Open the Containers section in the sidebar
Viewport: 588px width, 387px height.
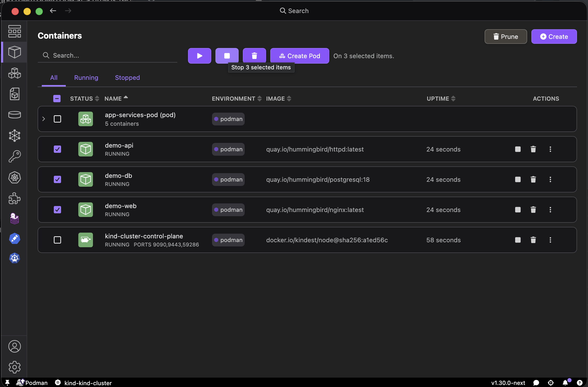(15, 52)
